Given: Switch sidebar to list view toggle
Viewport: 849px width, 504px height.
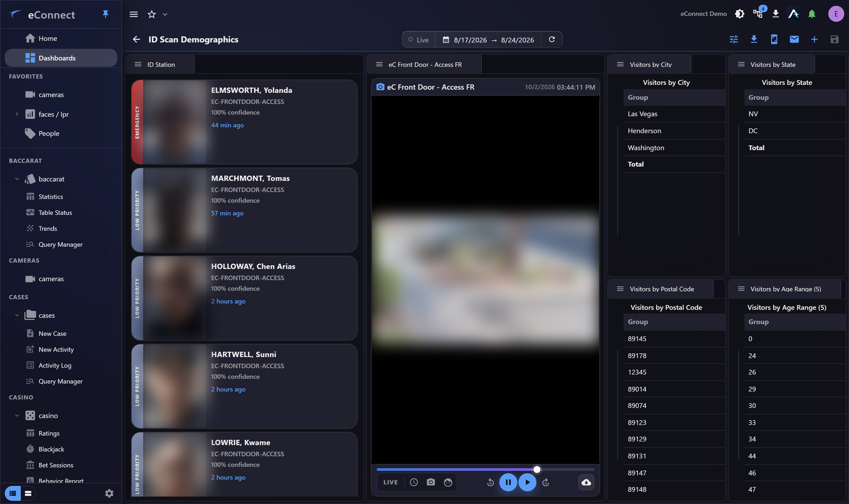Looking at the screenshot, I should [13, 493].
